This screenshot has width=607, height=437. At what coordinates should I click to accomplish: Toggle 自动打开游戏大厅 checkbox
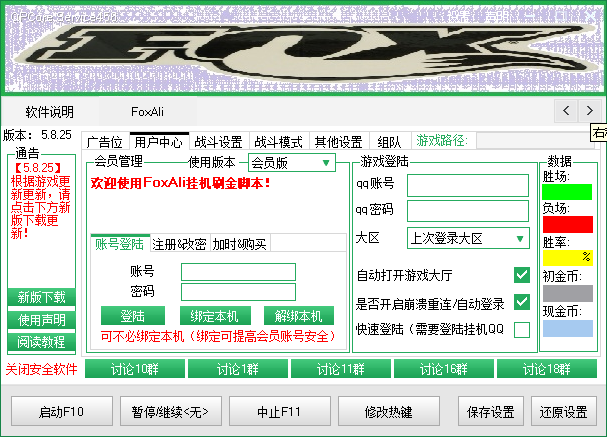tap(521, 275)
